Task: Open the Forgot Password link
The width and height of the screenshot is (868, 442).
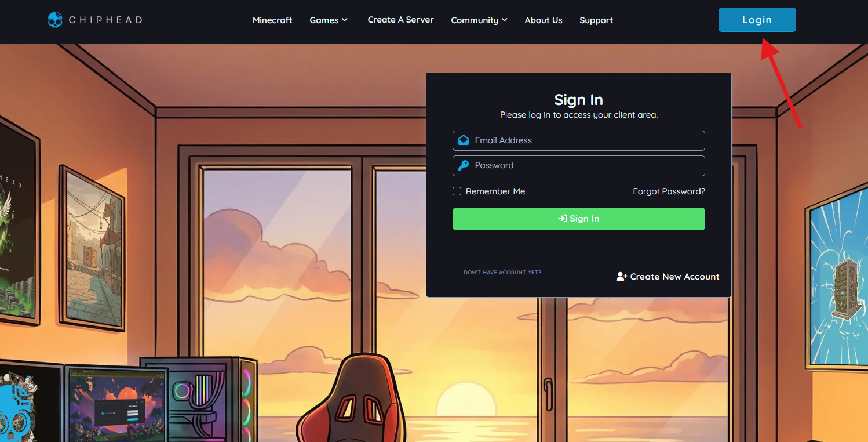Action: pos(669,191)
